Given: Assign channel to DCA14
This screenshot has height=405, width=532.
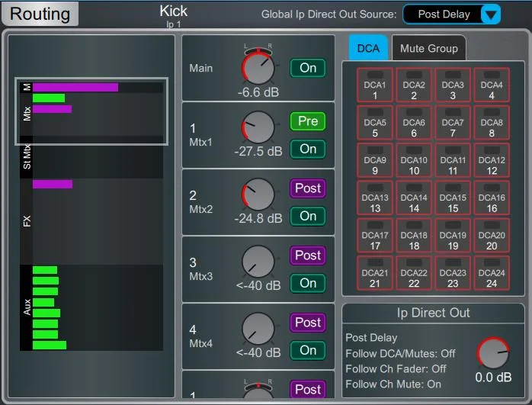Looking at the screenshot, I should [x=414, y=198].
